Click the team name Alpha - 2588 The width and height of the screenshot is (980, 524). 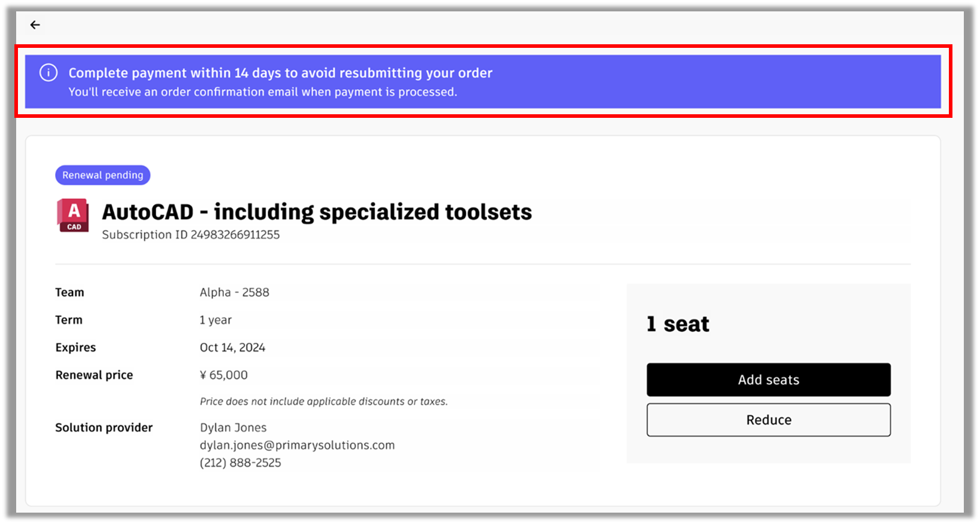click(234, 293)
